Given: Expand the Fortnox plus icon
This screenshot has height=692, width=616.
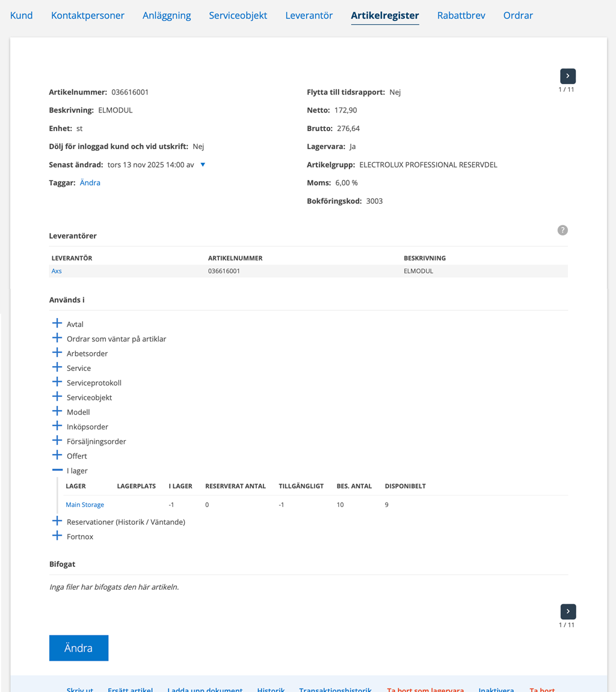Looking at the screenshot, I should click(x=57, y=536).
